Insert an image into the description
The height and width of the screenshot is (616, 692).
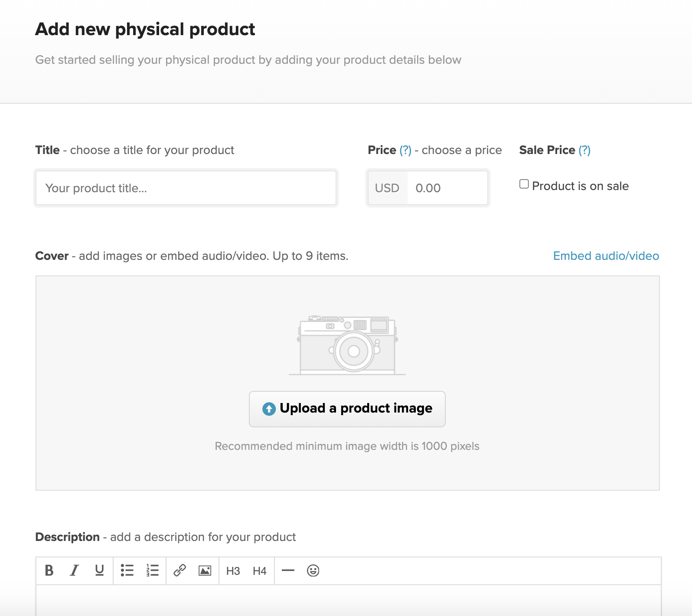point(205,570)
